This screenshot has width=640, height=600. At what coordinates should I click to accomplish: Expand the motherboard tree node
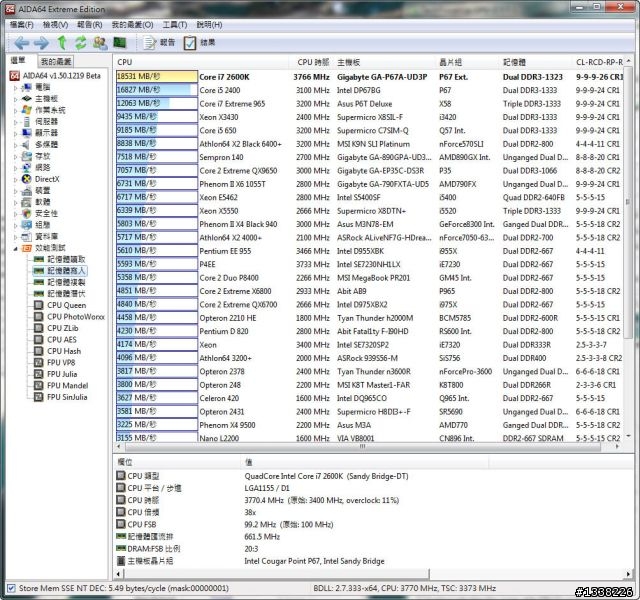point(16,99)
